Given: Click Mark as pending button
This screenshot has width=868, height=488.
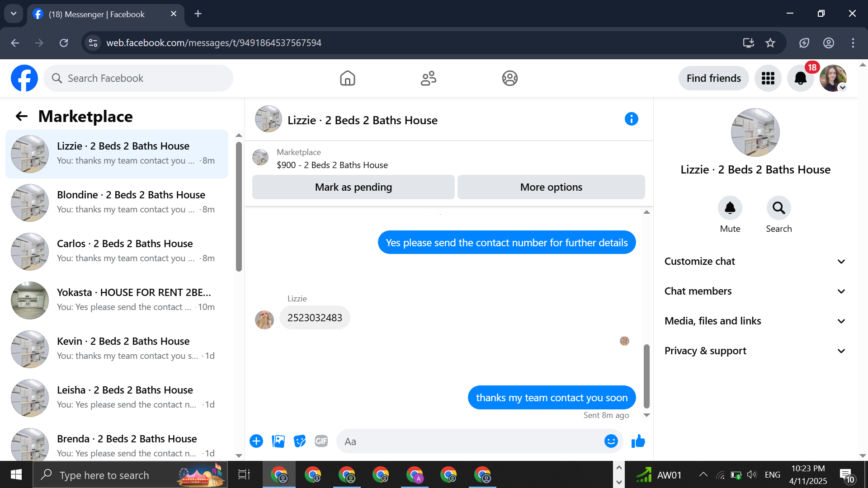Looking at the screenshot, I should [354, 187].
